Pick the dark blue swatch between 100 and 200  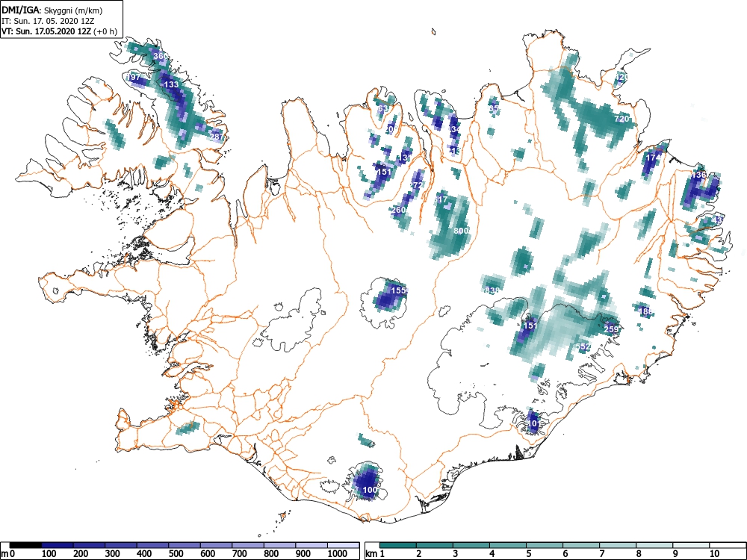click(x=58, y=545)
